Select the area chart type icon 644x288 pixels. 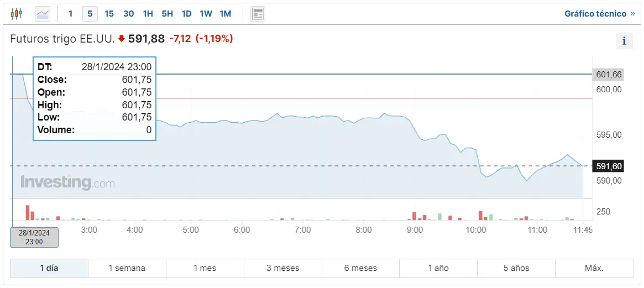tap(43, 14)
